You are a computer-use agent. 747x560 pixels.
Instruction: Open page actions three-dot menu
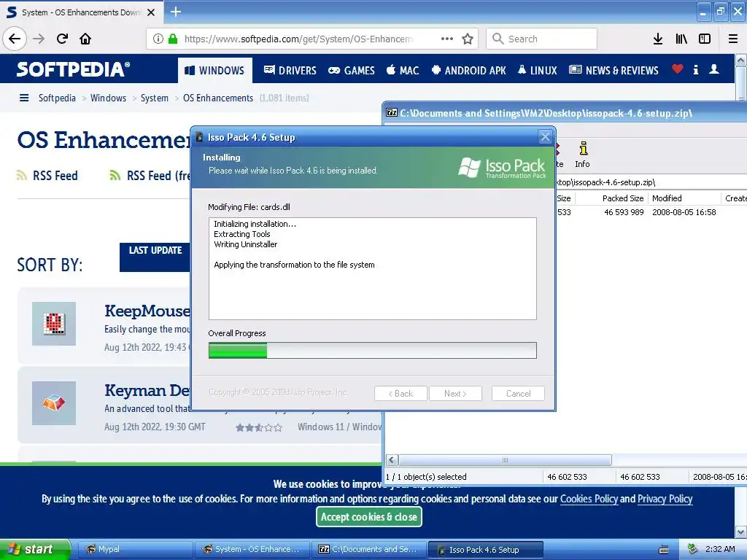coord(447,39)
